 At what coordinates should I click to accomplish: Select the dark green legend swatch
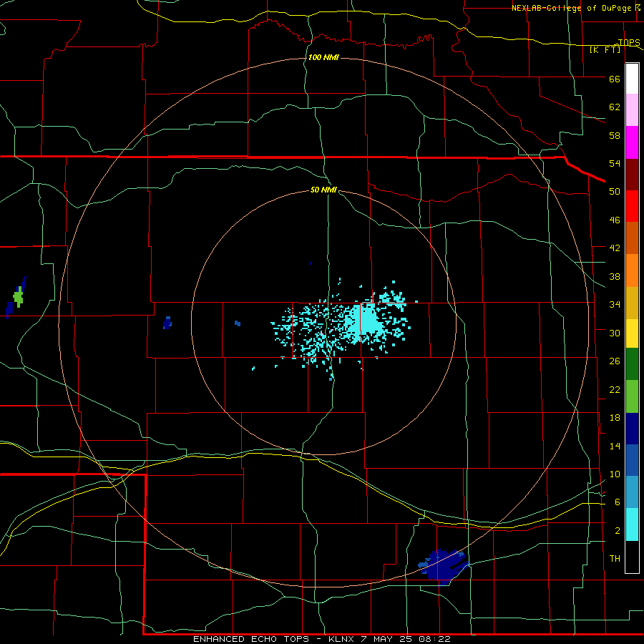632,364
